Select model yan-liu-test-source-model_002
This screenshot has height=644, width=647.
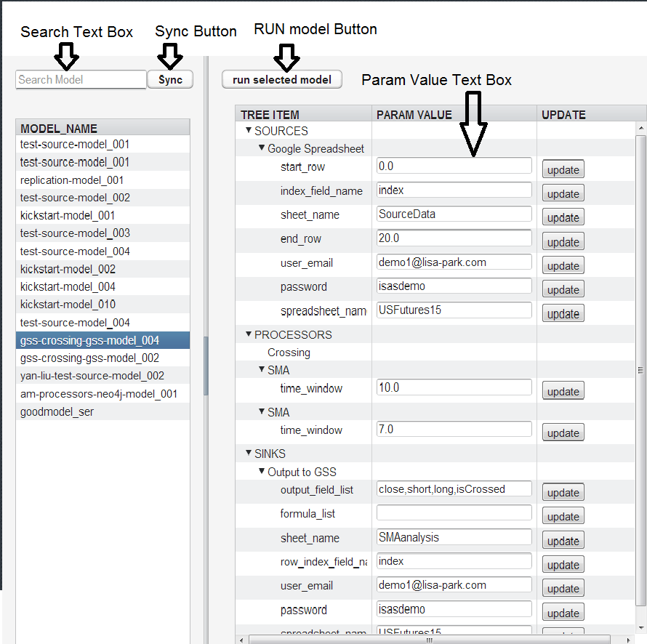[103, 376]
